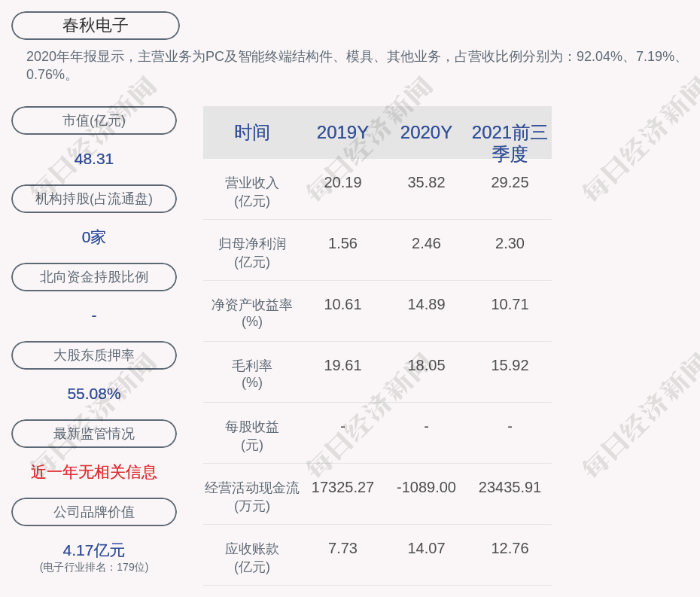The height and width of the screenshot is (597, 700).
Task: Click the 春秋电子 company name pill
Action: point(96,26)
